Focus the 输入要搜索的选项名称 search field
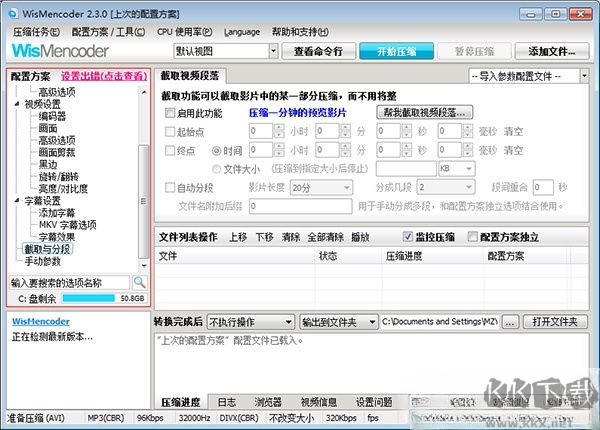 (x=69, y=283)
